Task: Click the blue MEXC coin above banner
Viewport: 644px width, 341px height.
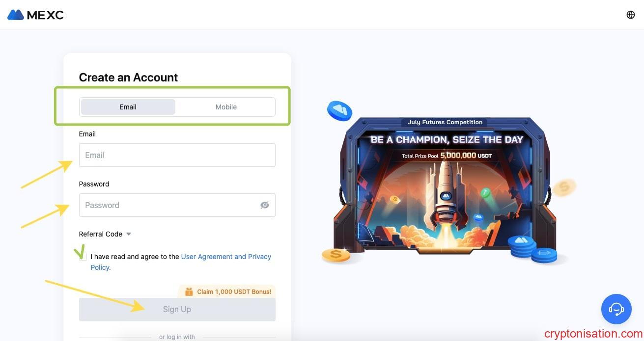Action: coord(339,111)
